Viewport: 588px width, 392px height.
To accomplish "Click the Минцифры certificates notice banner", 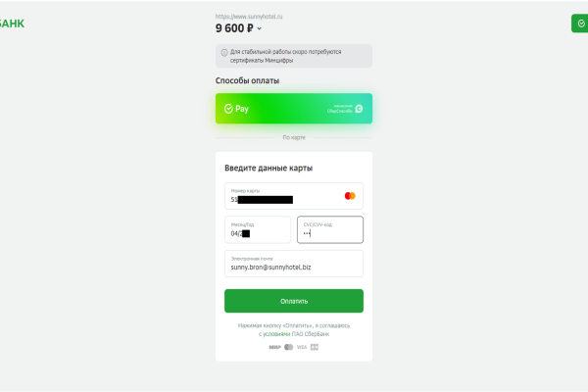I will 293,56.
